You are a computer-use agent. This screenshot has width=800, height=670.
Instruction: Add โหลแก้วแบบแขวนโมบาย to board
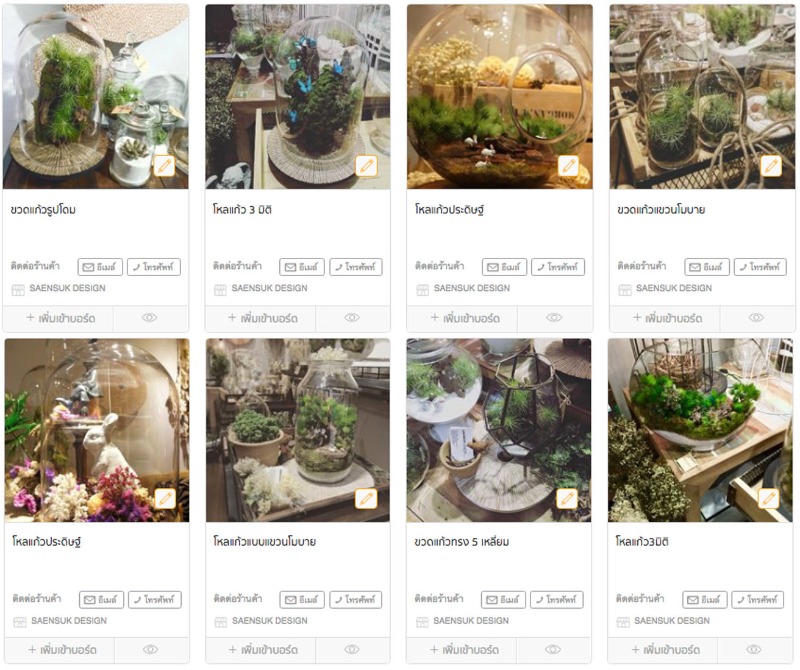point(263,650)
